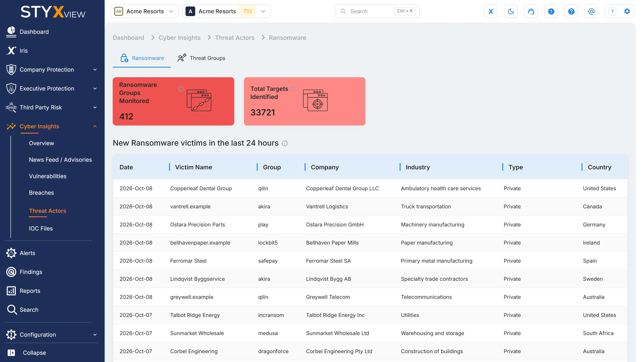
Task: Toggle dark mode with the moon icon
Action: 511,11
